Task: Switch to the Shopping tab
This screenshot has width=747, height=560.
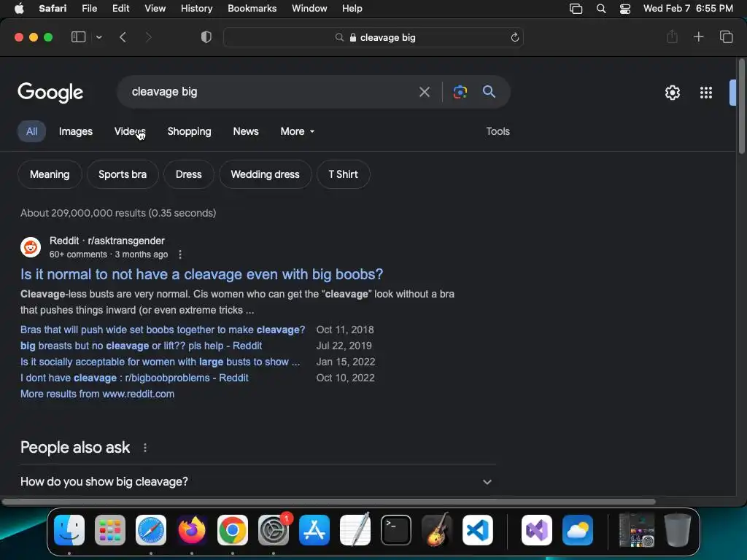Action: click(189, 131)
